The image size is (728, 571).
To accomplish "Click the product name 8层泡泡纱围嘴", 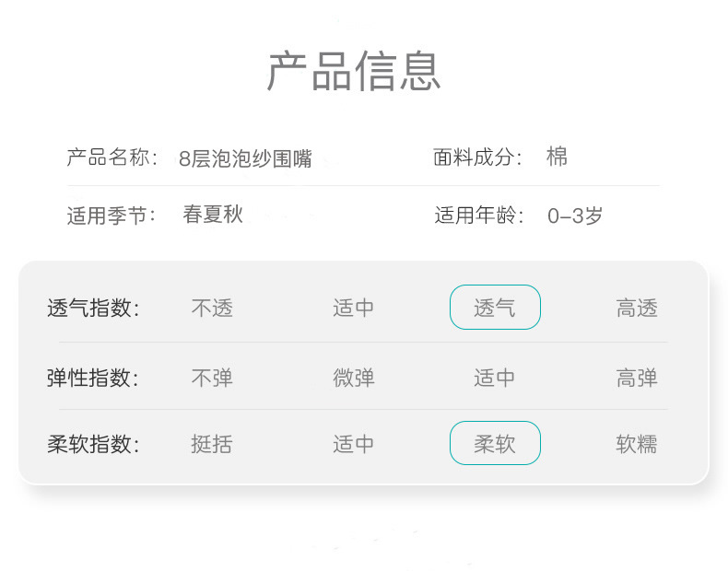I will (x=245, y=158).
